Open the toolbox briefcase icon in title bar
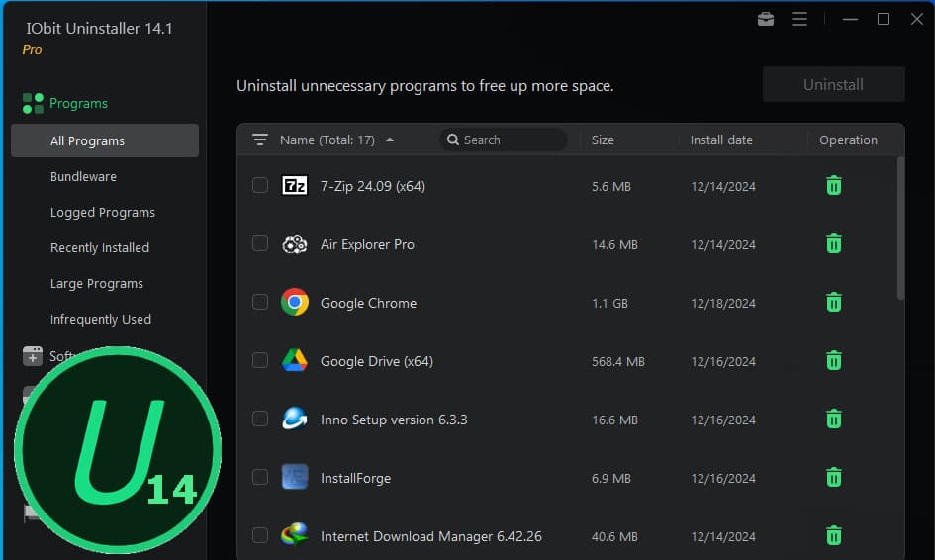The width and height of the screenshot is (935, 560). pos(766,19)
